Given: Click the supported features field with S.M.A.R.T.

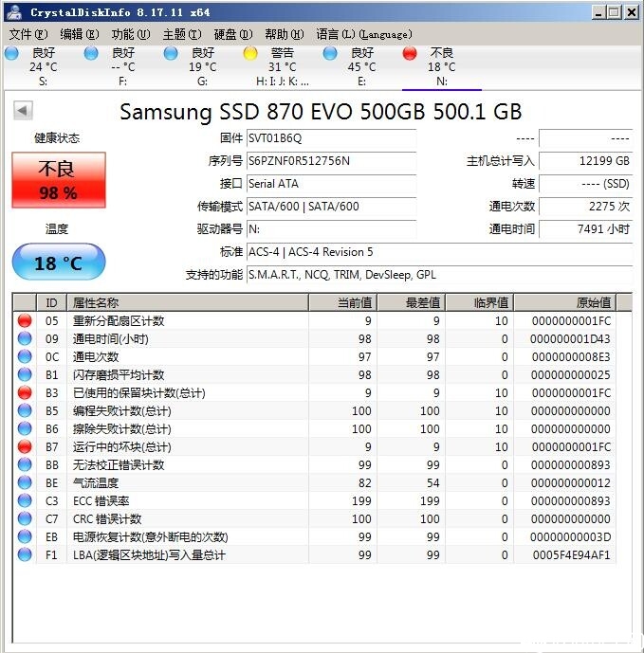Looking at the screenshot, I should point(440,275).
